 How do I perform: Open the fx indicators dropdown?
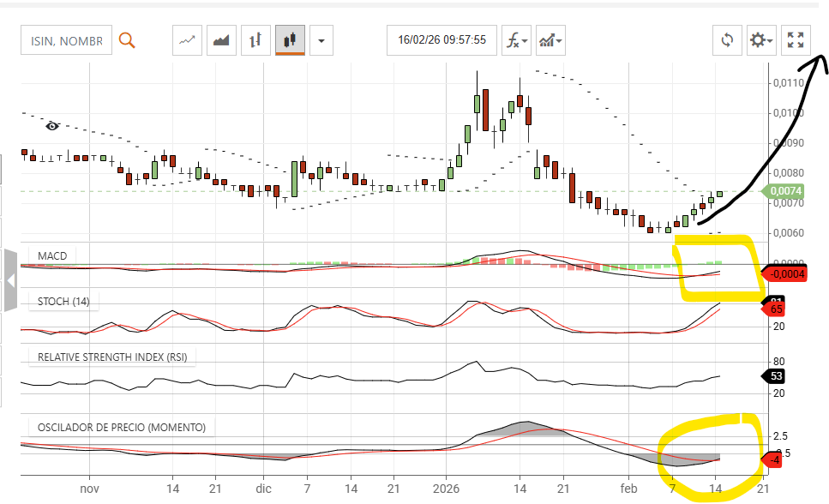click(515, 40)
